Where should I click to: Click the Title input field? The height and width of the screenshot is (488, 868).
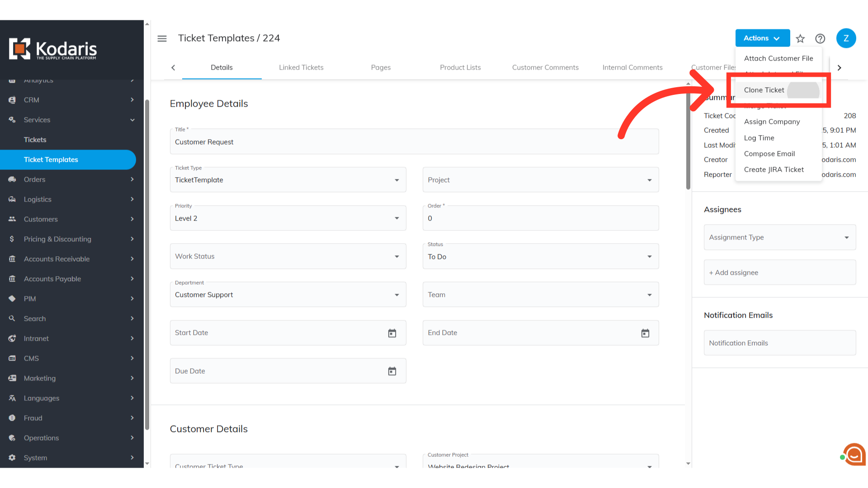click(x=414, y=142)
